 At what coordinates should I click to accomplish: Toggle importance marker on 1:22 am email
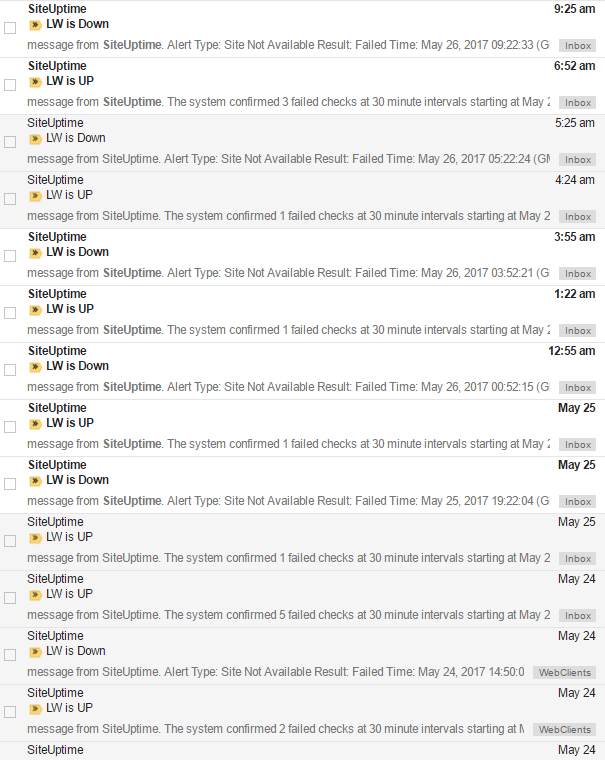35,310
